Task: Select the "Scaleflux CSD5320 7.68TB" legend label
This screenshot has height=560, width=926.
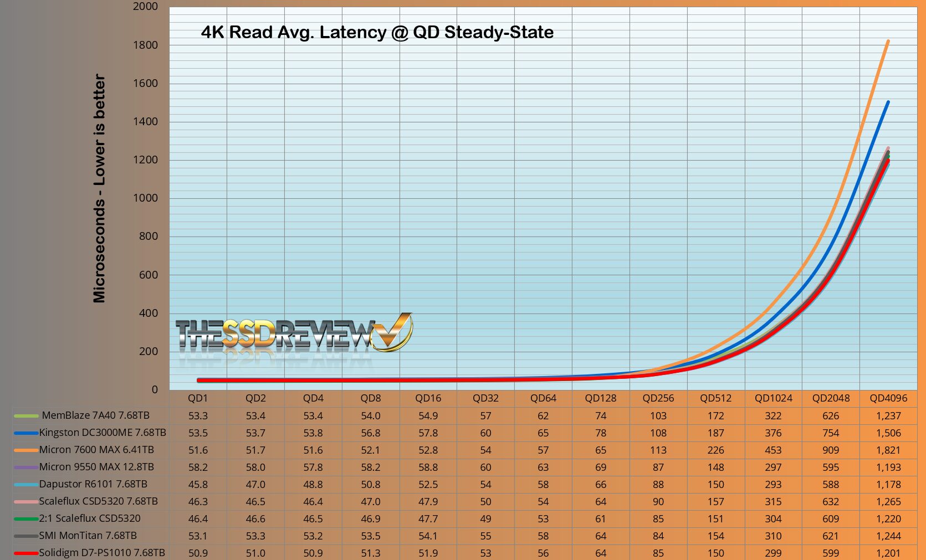Action: pos(98,501)
